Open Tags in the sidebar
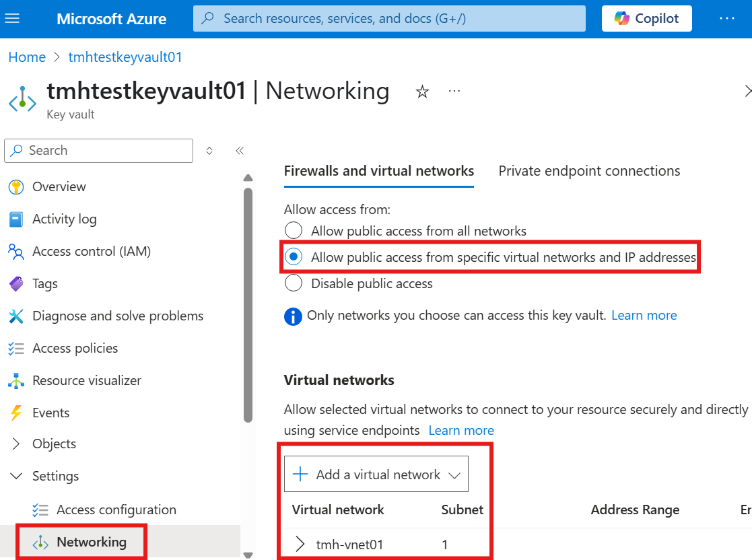 [45, 283]
